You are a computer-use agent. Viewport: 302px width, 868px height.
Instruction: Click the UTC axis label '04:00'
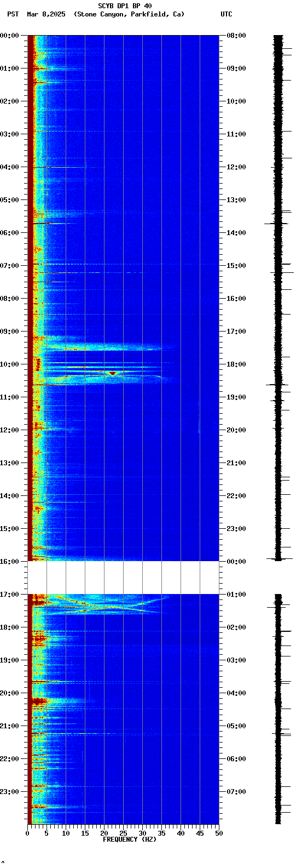pos(236,693)
